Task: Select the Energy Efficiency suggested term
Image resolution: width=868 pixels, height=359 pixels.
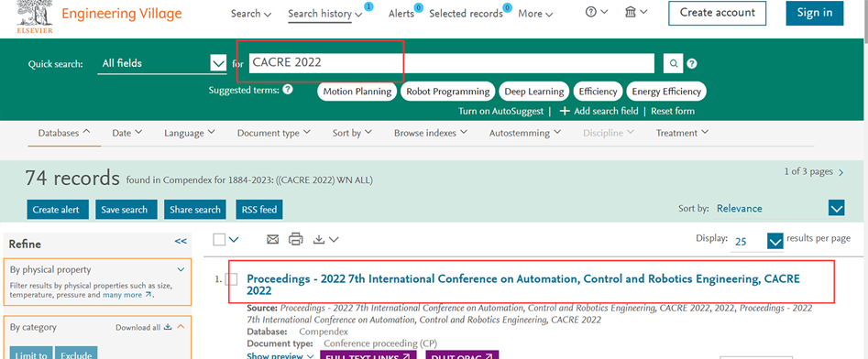Action: tap(666, 92)
